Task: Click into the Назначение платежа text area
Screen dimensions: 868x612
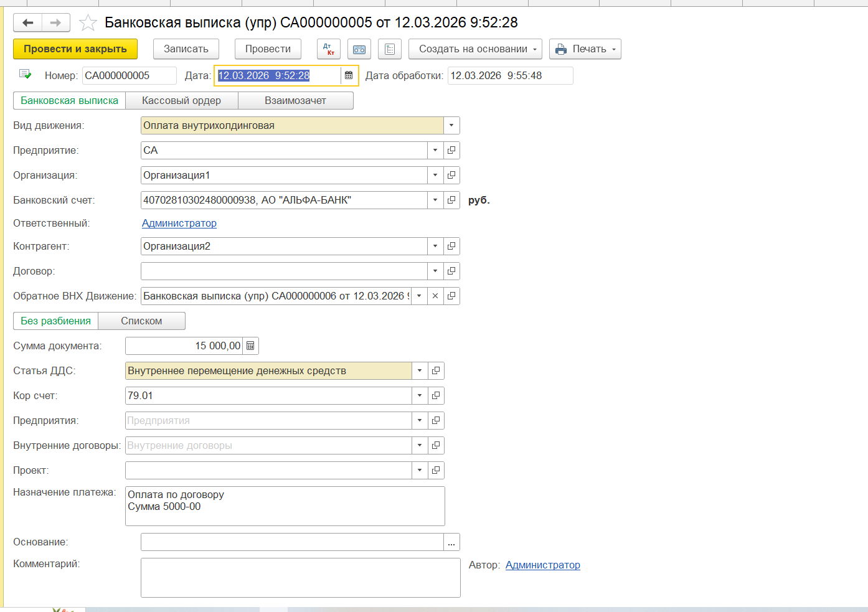Action: click(285, 506)
